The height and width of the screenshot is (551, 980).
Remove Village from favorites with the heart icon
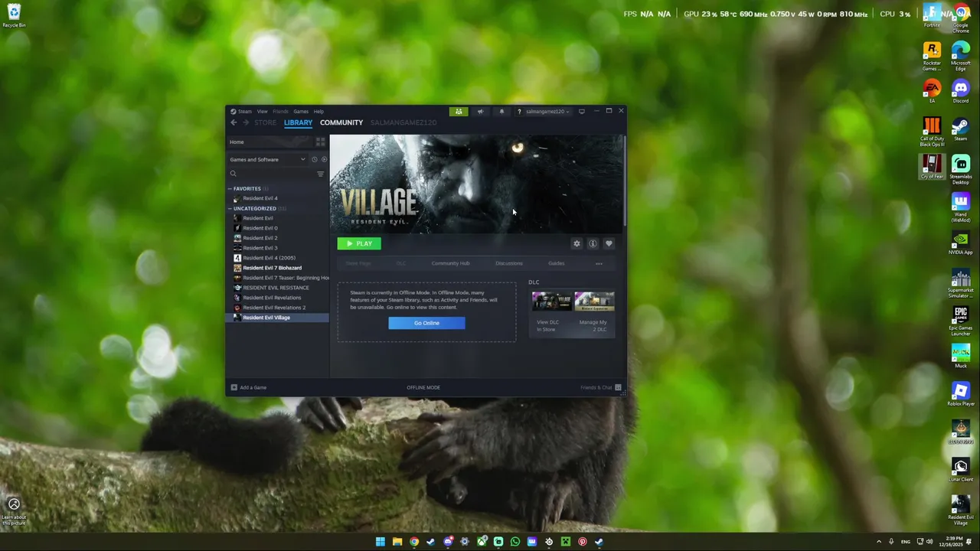coord(609,243)
